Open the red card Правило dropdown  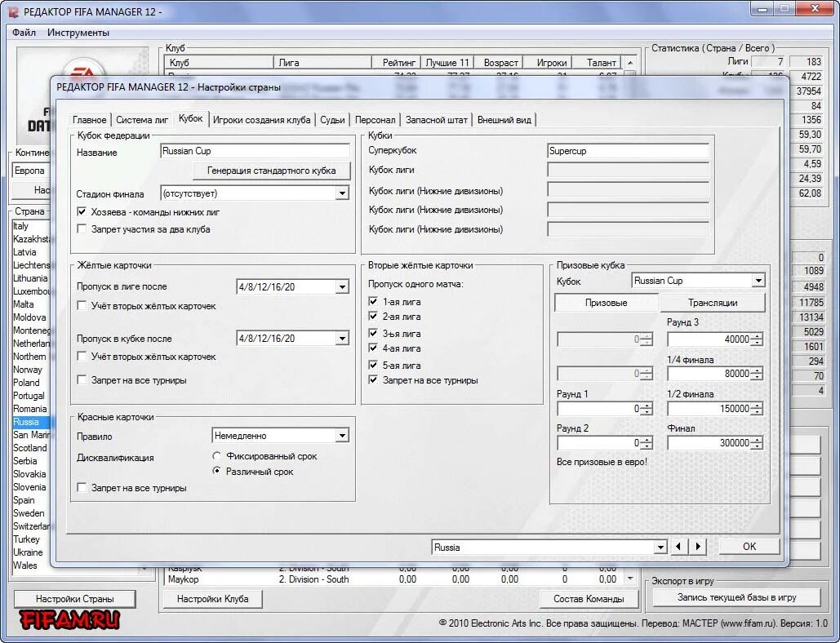(x=342, y=436)
